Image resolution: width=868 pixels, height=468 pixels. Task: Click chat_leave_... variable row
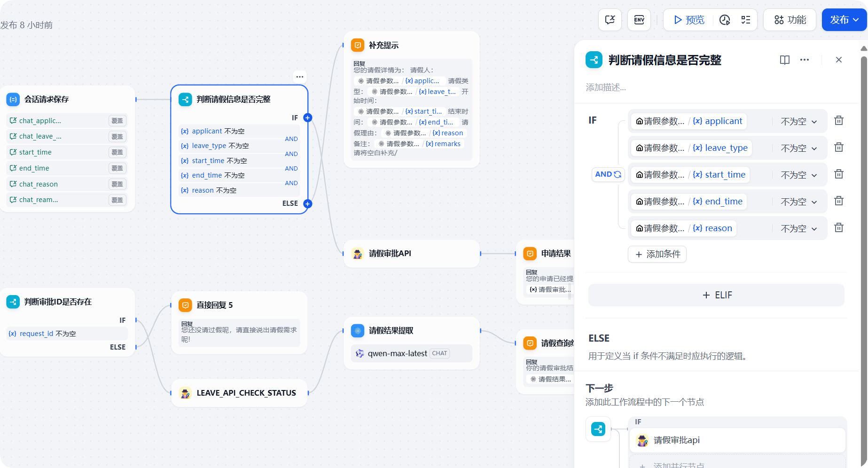67,137
